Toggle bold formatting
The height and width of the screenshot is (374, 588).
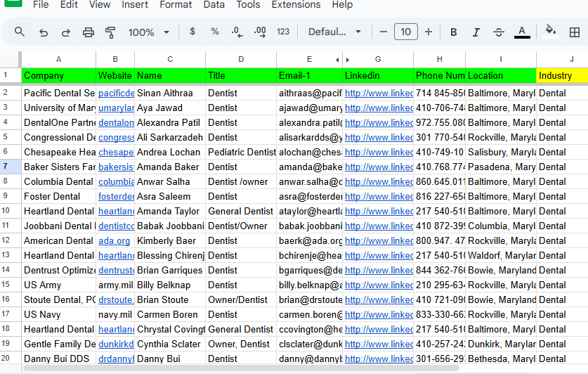(453, 32)
